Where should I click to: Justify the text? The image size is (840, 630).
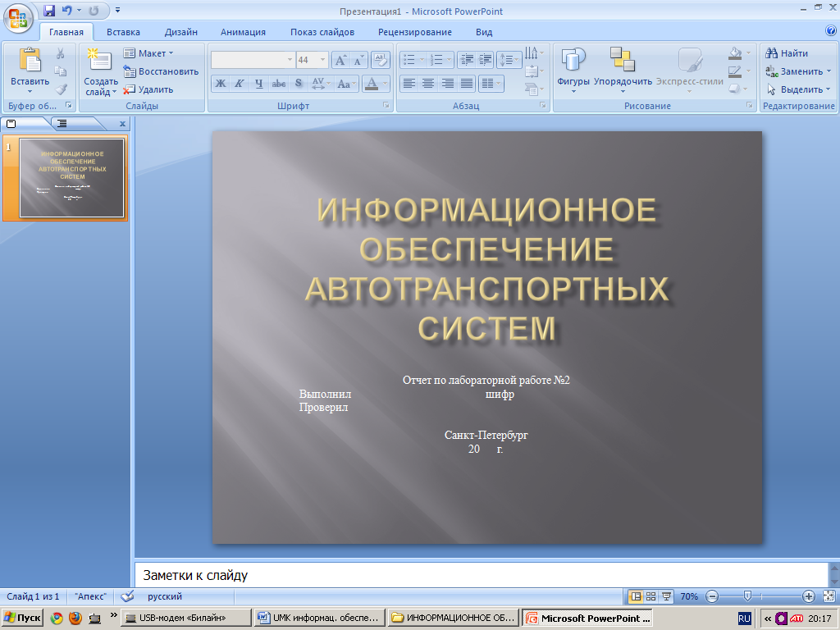(467, 84)
